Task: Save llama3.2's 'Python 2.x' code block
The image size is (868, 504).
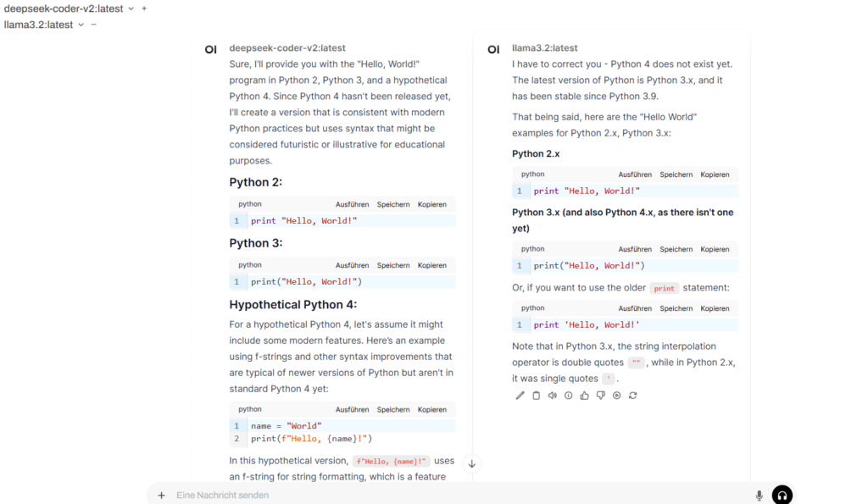Action: [676, 174]
